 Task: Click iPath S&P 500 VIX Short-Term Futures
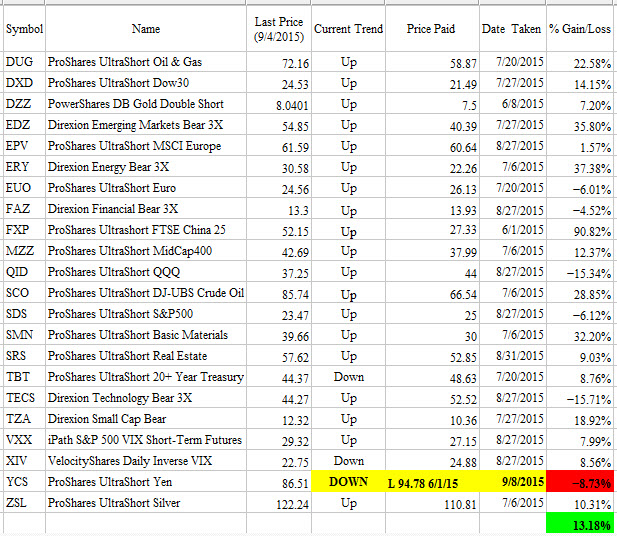click(146, 440)
